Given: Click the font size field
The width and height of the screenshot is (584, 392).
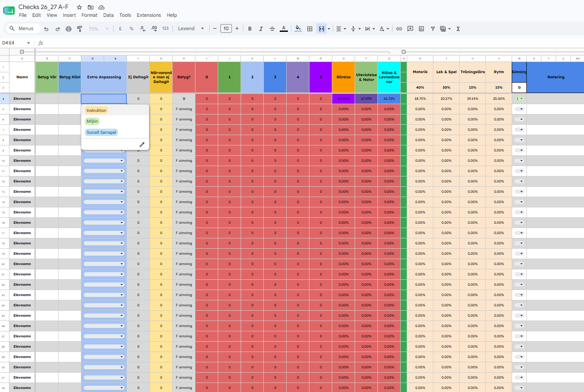Looking at the screenshot, I should point(226,29).
